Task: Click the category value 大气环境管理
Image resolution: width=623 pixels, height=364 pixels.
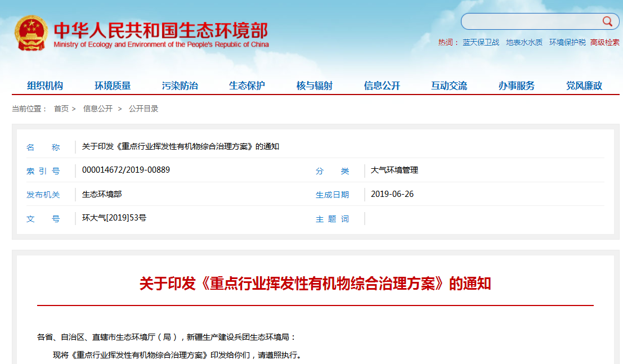Action: coord(394,170)
